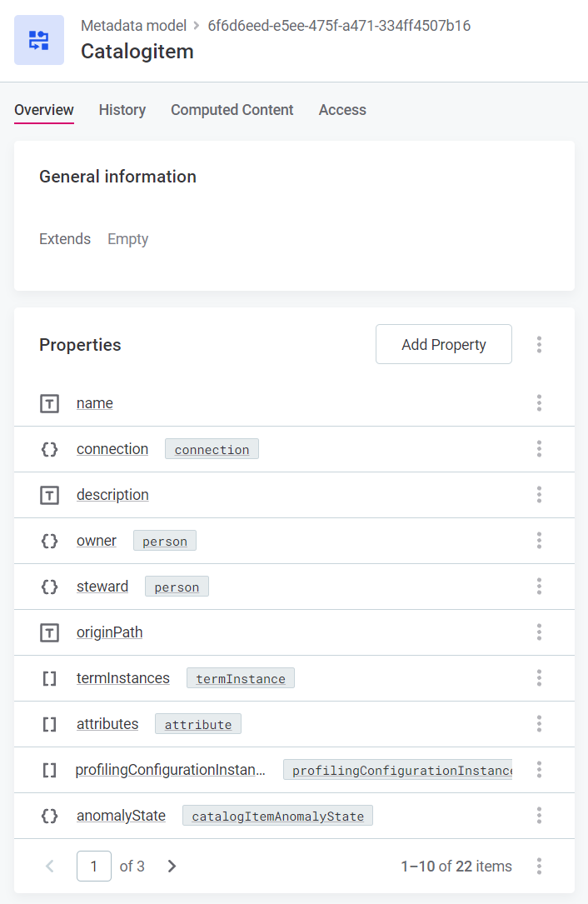
Task: Switch to the History tab
Action: point(122,110)
